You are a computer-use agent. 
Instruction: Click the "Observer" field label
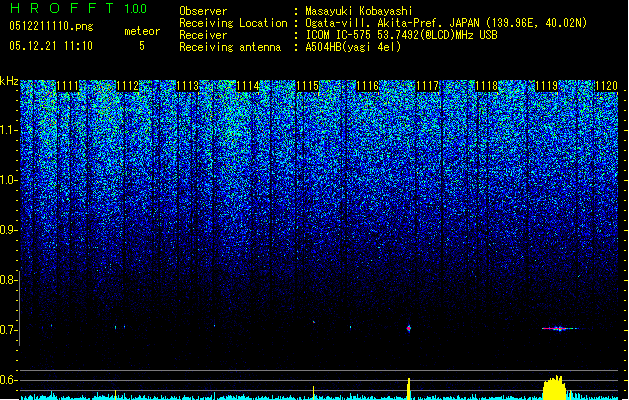(x=203, y=11)
